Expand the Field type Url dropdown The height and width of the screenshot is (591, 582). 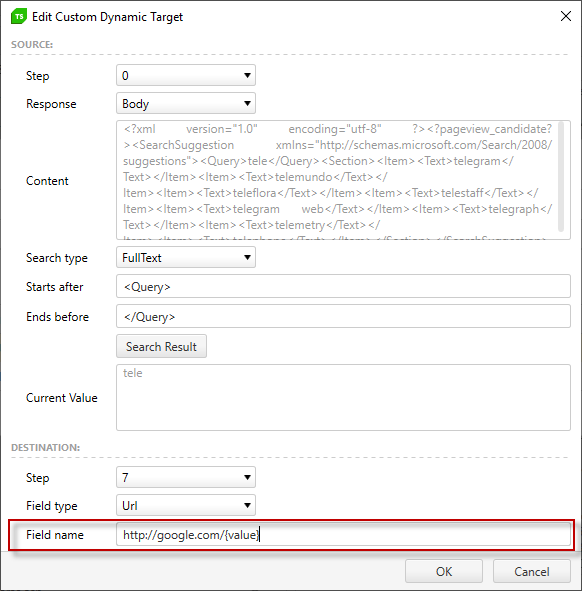186,505
